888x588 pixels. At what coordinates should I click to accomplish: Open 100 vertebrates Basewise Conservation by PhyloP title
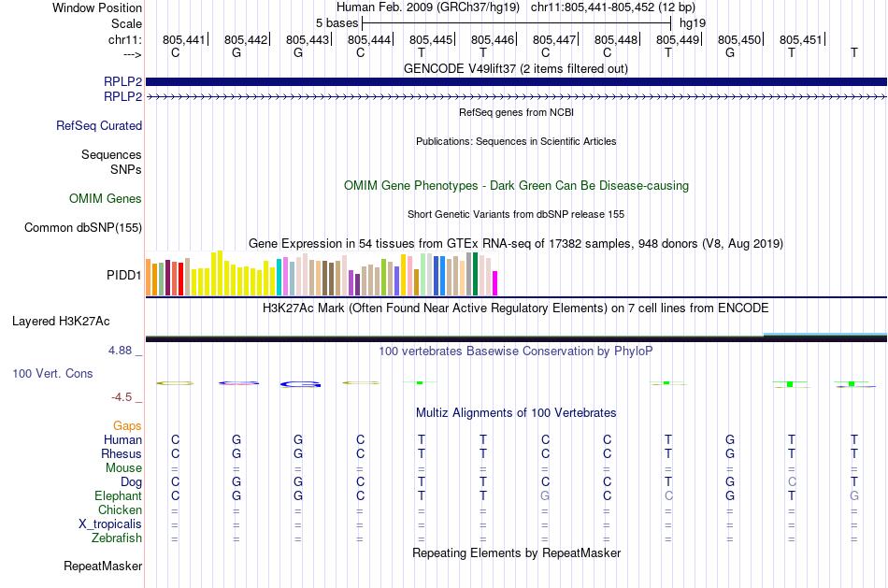(x=516, y=351)
